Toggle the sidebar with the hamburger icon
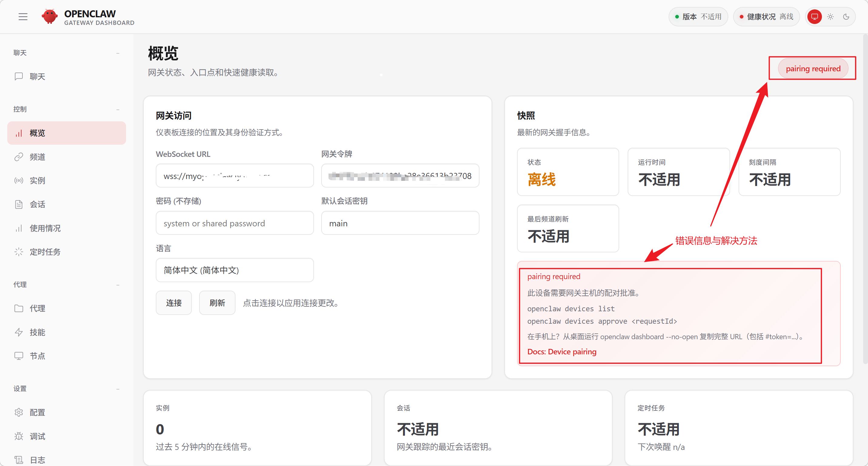This screenshot has width=868, height=466. click(x=23, y=16)
